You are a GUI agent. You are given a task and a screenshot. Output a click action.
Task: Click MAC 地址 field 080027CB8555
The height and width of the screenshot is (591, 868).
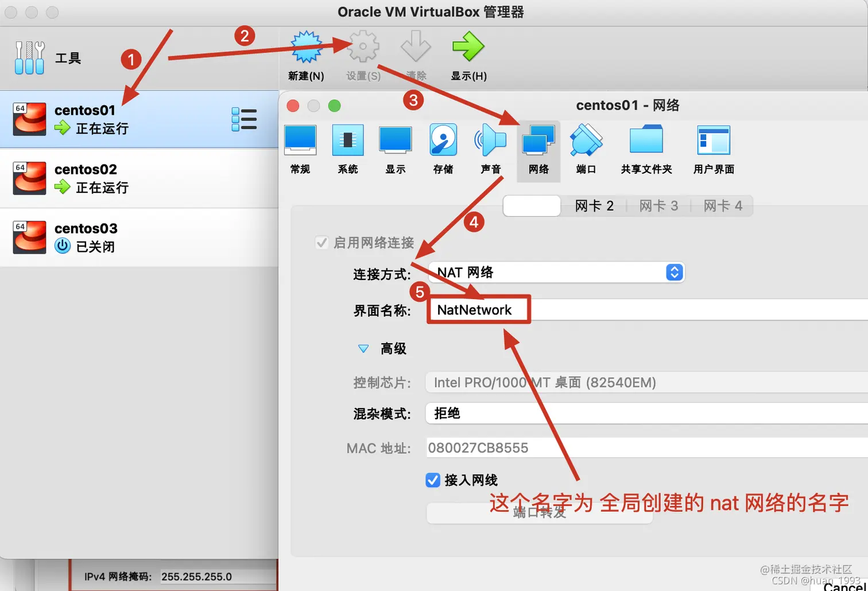(x=647, y=448)
